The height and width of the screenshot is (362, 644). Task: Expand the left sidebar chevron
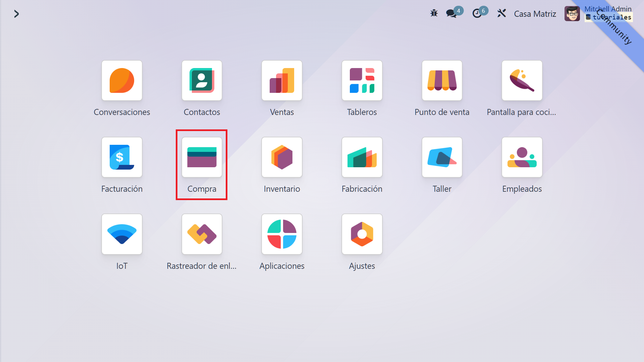[x=16, y=14]
